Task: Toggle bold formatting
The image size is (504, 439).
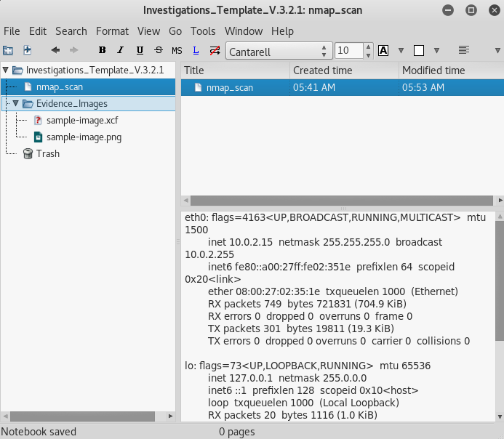Action: pos(102,50)
